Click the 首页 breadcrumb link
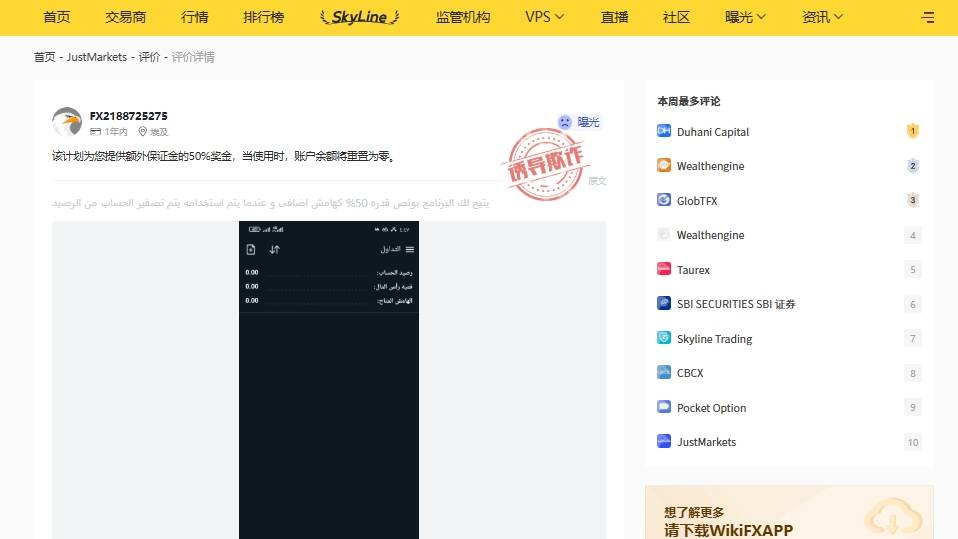The height and width of the screenshot is (539, 958). (44, 57)
